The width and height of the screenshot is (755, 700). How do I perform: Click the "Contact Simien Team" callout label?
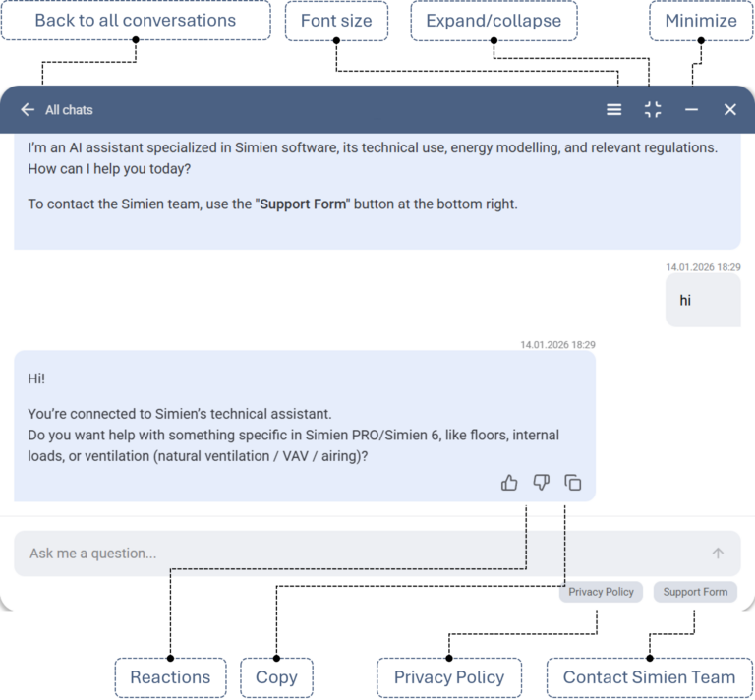point(649,677)
